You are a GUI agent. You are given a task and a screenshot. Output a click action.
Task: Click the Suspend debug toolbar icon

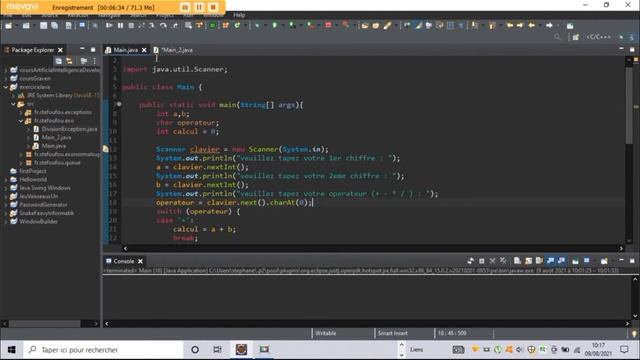(120, 25)
